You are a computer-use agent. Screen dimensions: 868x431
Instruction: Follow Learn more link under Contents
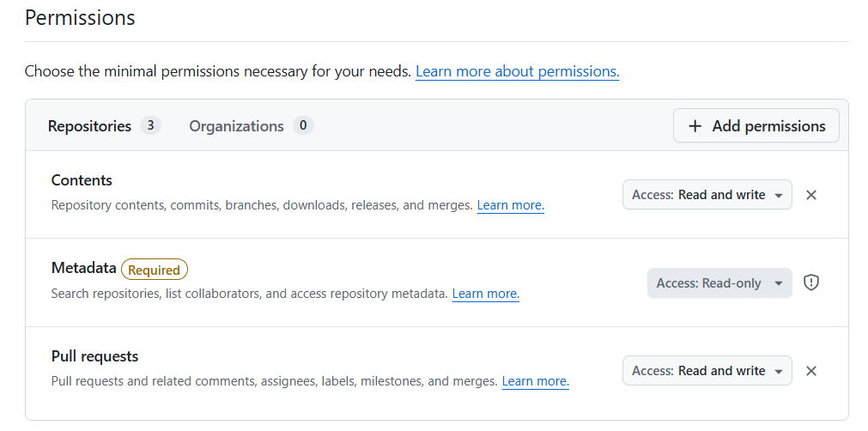(x=510, y=205)
